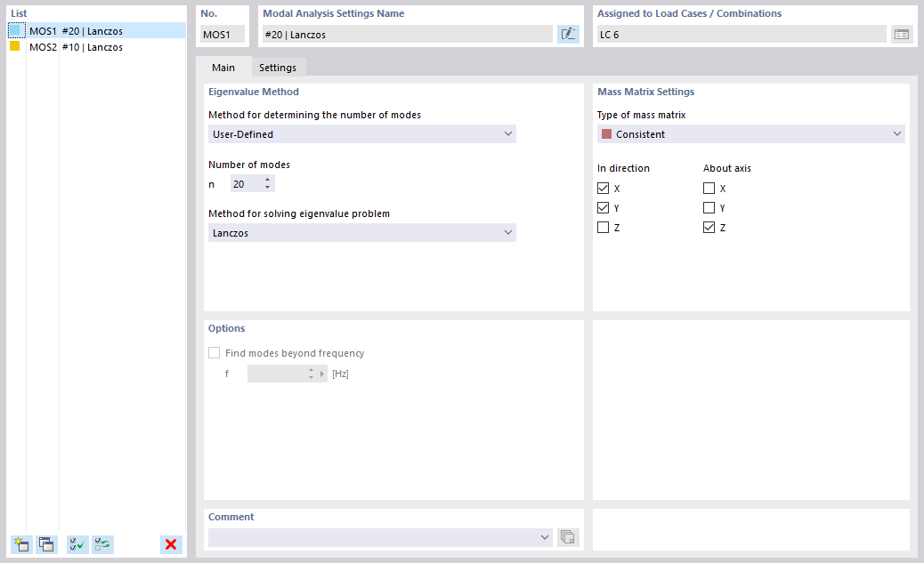This screenshot has height=563, width=924.
Task: Disable the About axis Z checkbox
Action: tap(709, 228)
